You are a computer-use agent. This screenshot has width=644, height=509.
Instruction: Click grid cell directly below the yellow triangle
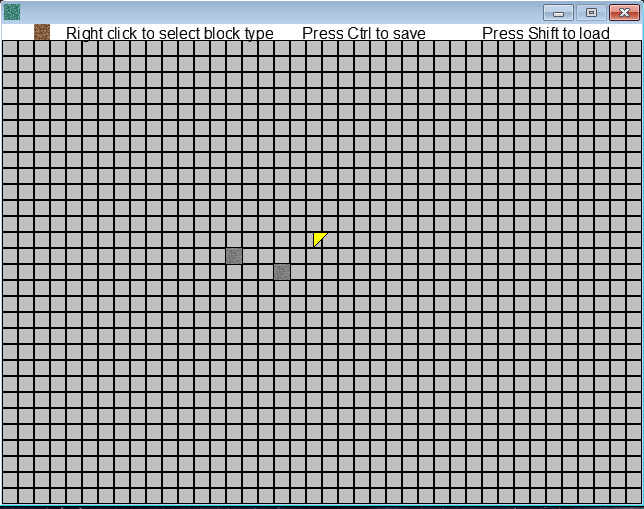tap(322, 256)
